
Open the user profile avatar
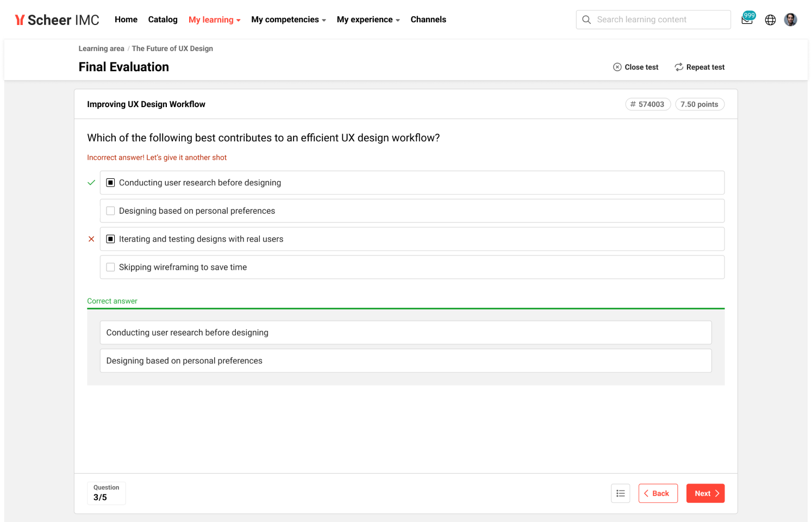click(791, 20)
